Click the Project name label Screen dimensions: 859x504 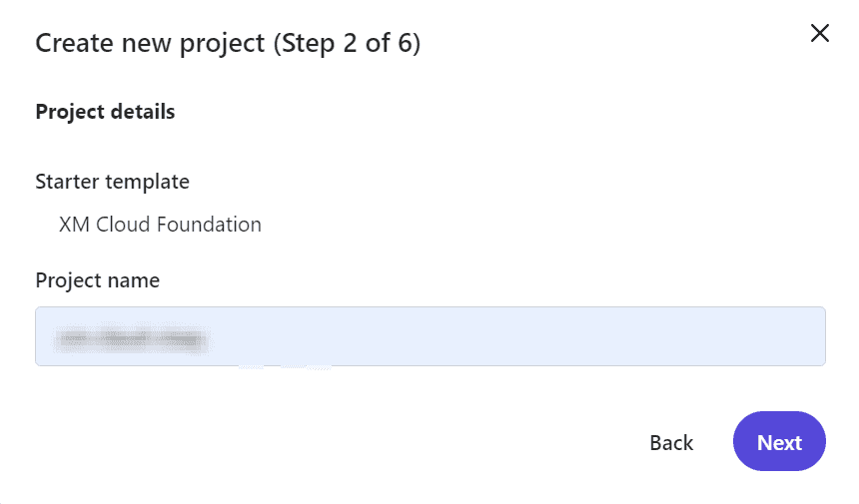(98, 280)
